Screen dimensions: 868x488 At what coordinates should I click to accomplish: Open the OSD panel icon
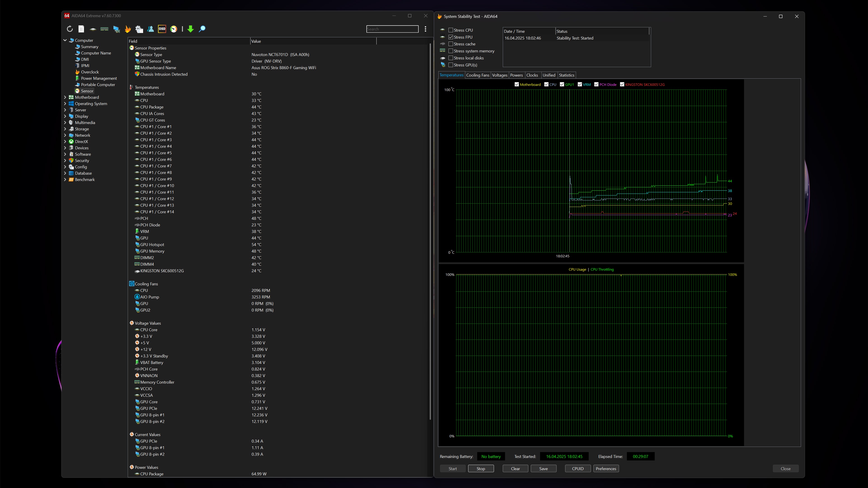click(x=162, y=29)
